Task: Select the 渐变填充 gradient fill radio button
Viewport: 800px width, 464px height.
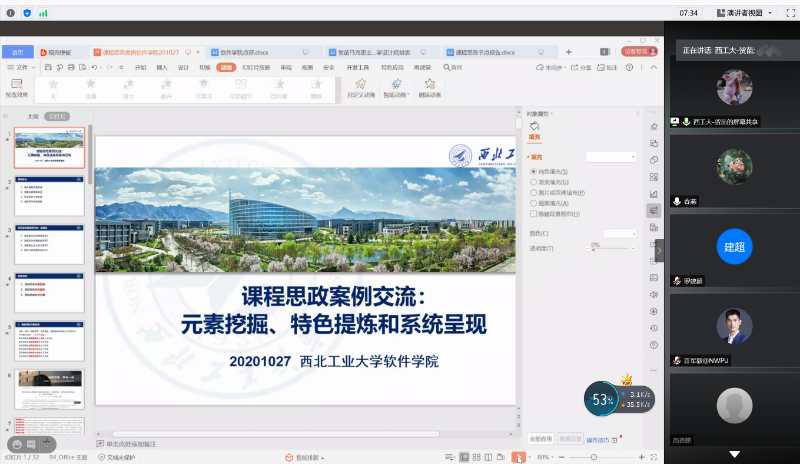Action: 533,182
